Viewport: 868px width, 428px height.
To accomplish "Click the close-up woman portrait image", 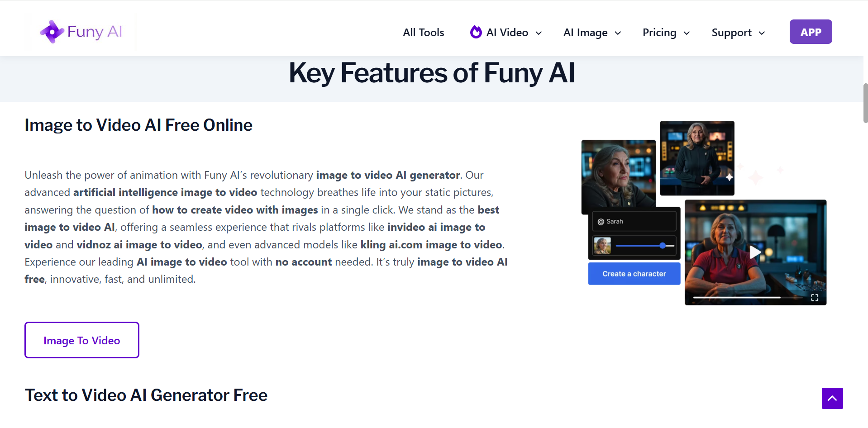I will tap(619, 174).
